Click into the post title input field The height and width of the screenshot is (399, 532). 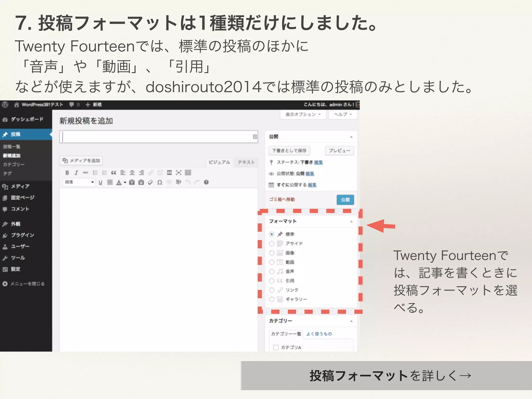(159, 137)
